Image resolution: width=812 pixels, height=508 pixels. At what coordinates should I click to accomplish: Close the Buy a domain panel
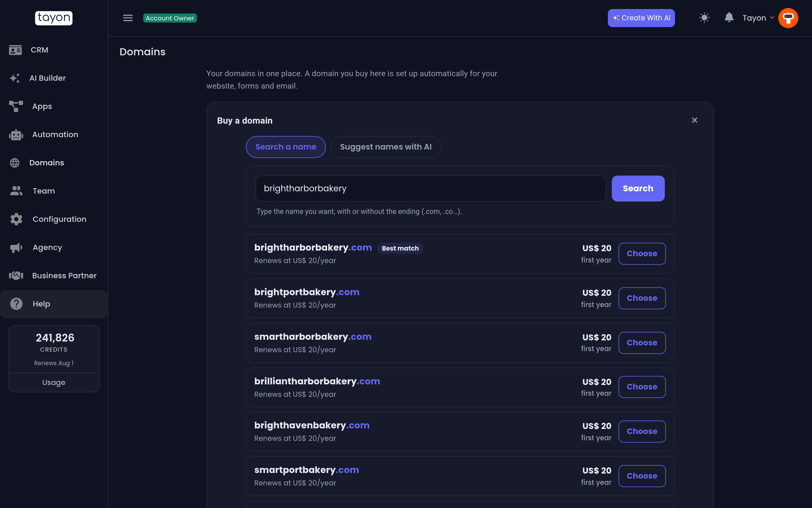[x=694, y=120]
